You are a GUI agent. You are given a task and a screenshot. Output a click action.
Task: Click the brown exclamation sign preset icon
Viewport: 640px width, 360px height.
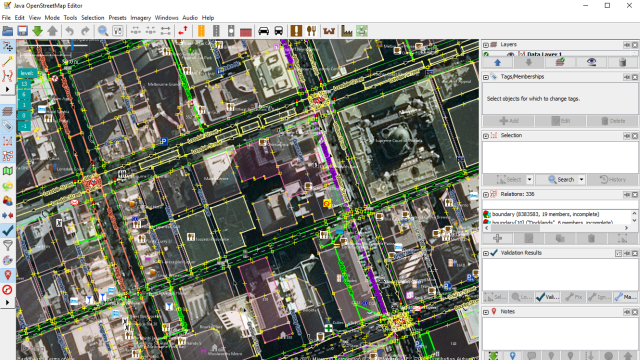[296, 31]
